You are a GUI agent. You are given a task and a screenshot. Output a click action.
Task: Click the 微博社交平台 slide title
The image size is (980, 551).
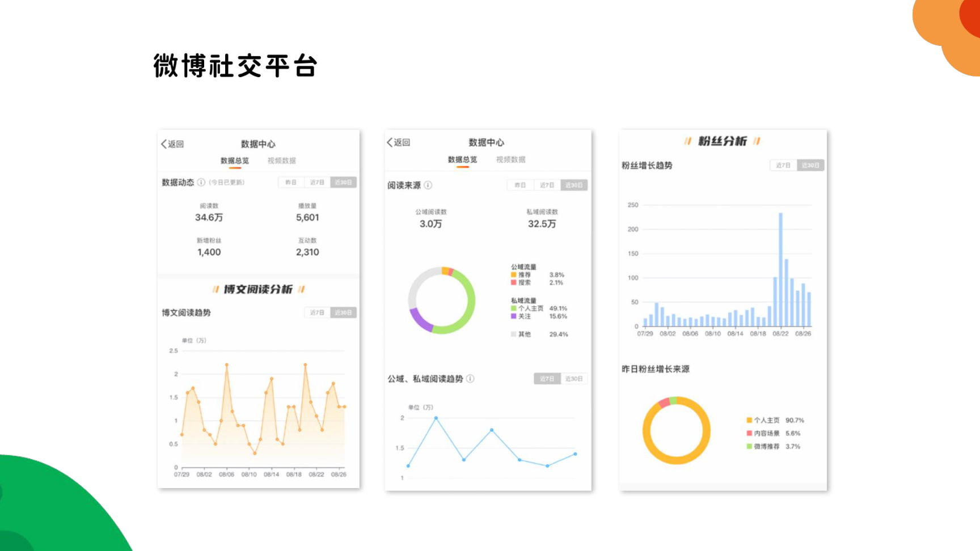click(x=235, y=66)
